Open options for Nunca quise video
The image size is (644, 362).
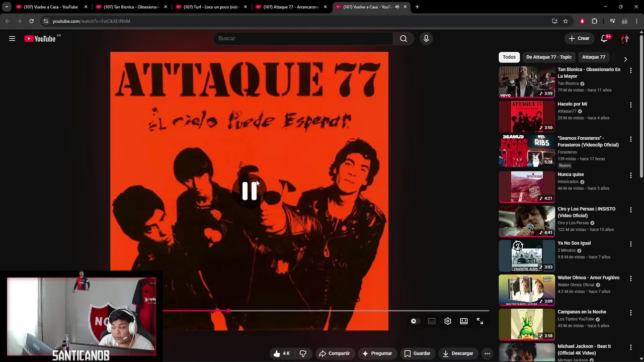click(630, 175)
